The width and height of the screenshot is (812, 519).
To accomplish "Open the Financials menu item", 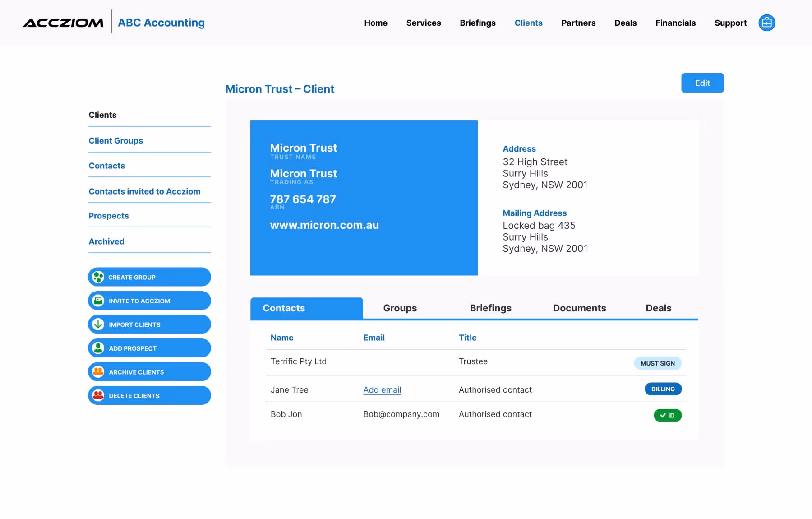I will 675,23.
